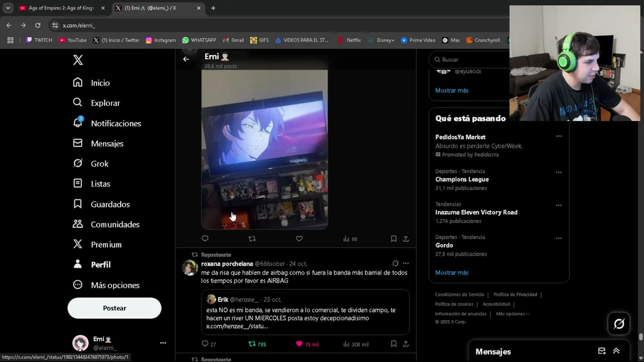Switch to Age of Empires 2 tab
The image size is (644, 362).
click(x=61, y=8)
